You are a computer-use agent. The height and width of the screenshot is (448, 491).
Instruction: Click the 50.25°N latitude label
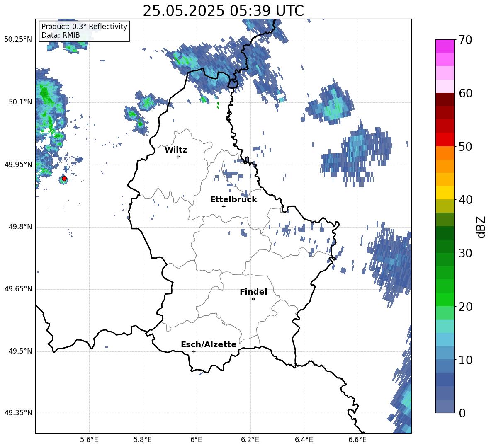point(18,40)
